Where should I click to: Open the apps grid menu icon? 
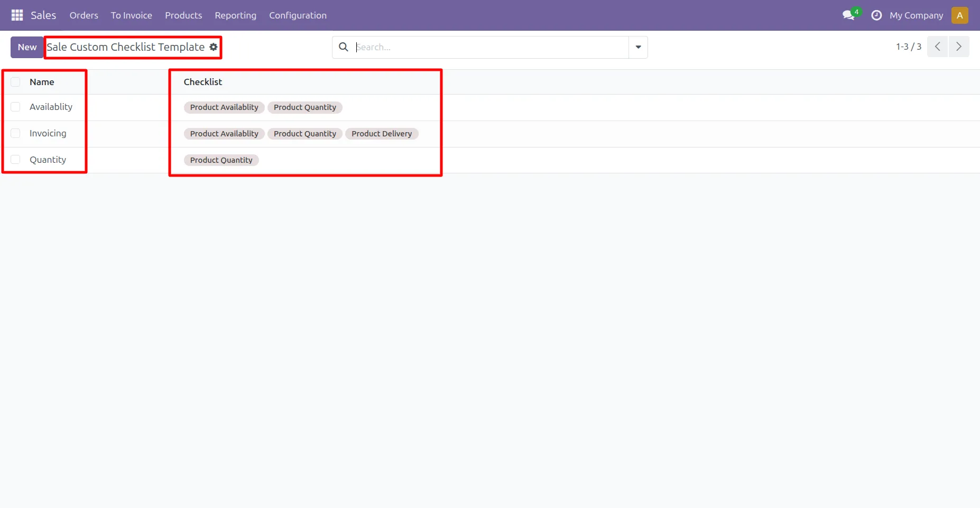click(17, 15)
